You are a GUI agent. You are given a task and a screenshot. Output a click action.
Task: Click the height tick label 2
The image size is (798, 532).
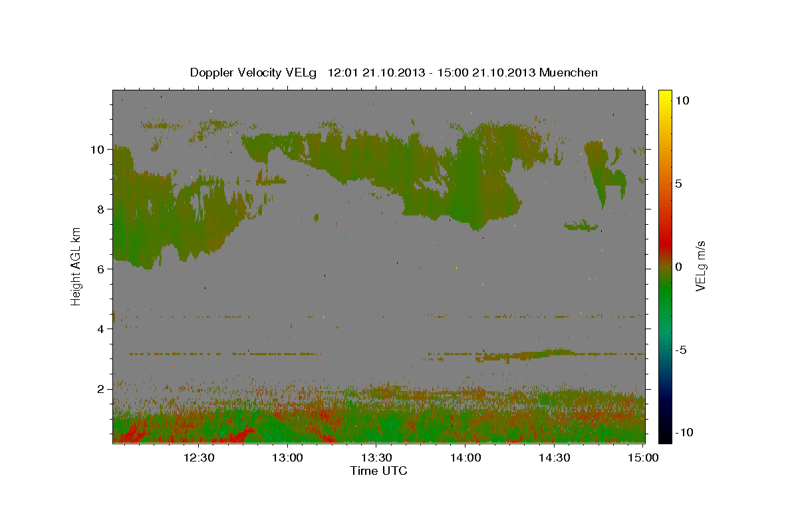(x=101, y=389)
